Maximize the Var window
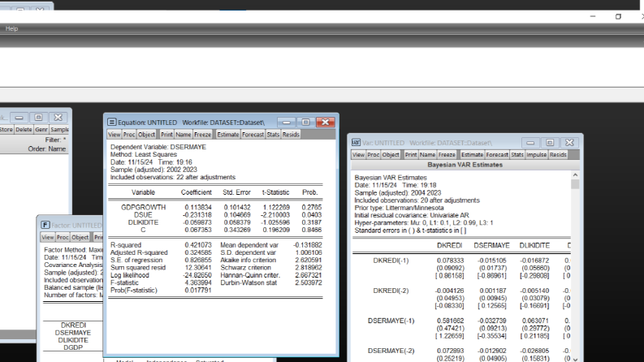Screen dimensions: 644x362 [550, 142]
